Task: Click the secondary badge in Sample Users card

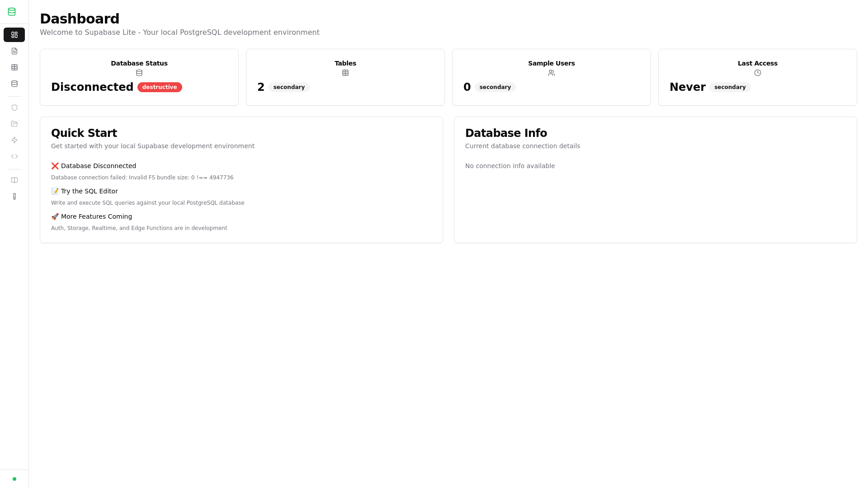Action: click(495, 87)
